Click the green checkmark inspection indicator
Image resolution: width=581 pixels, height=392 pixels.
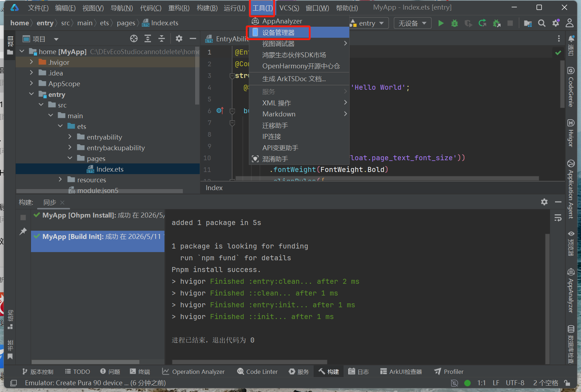(x=558, y=53)
